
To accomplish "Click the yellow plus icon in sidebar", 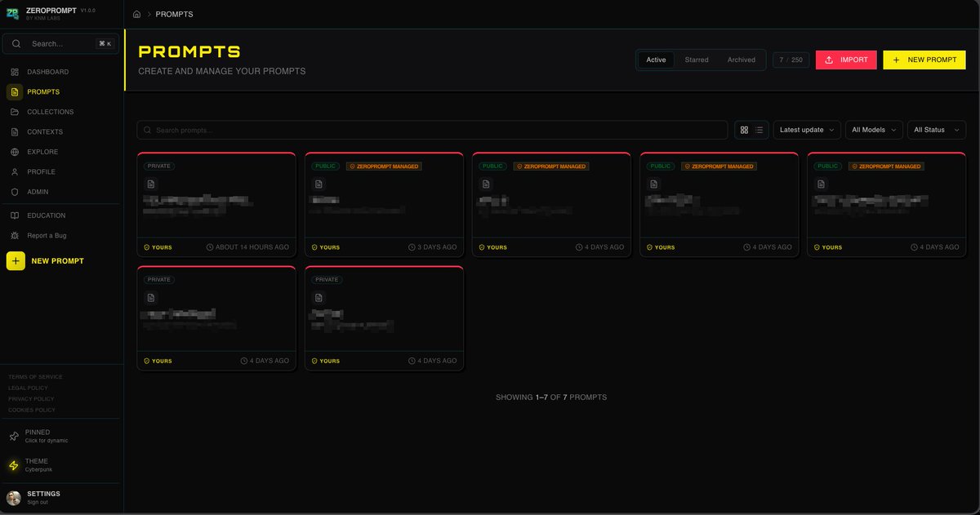I will pos(16,261).
